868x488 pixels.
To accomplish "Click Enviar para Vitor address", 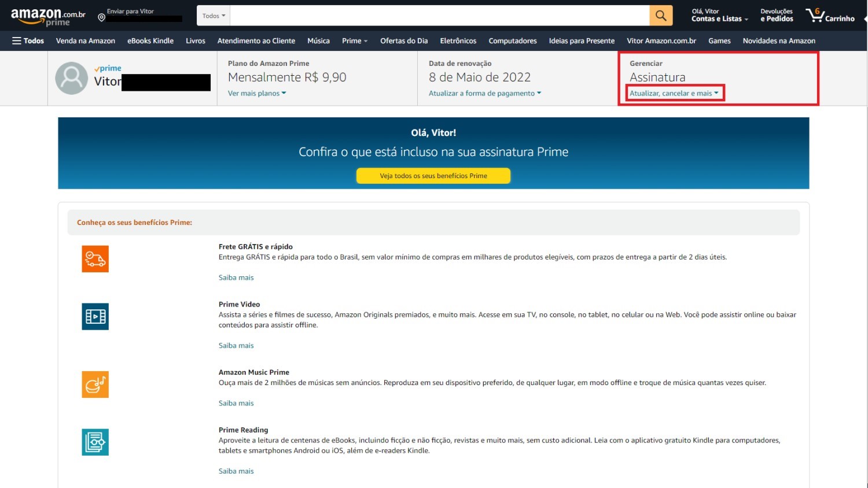I will click(140, 15).
